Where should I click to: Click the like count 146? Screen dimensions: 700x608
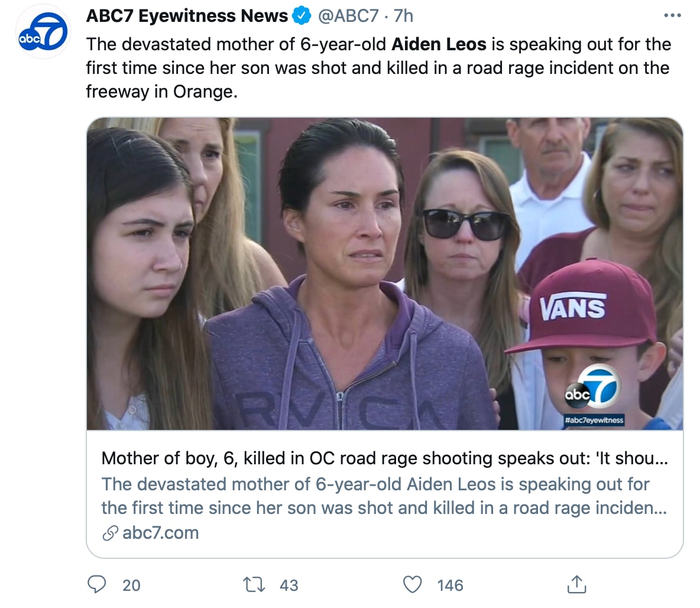450,586
